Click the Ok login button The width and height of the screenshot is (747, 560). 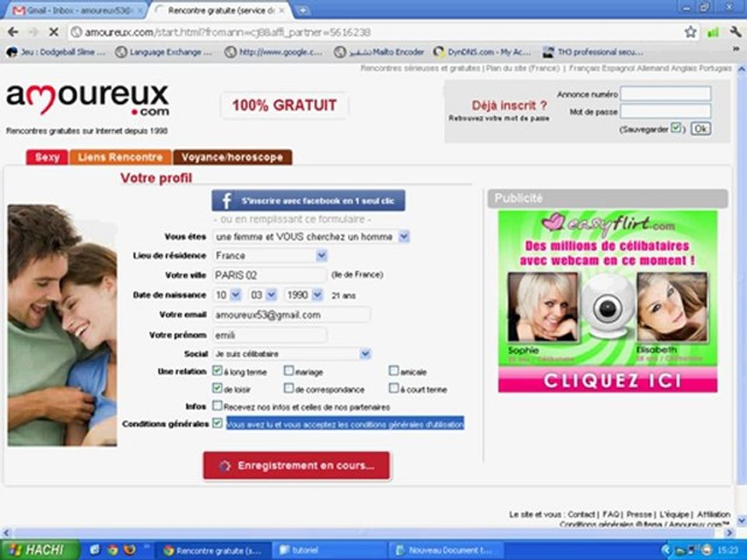(700, 128)
